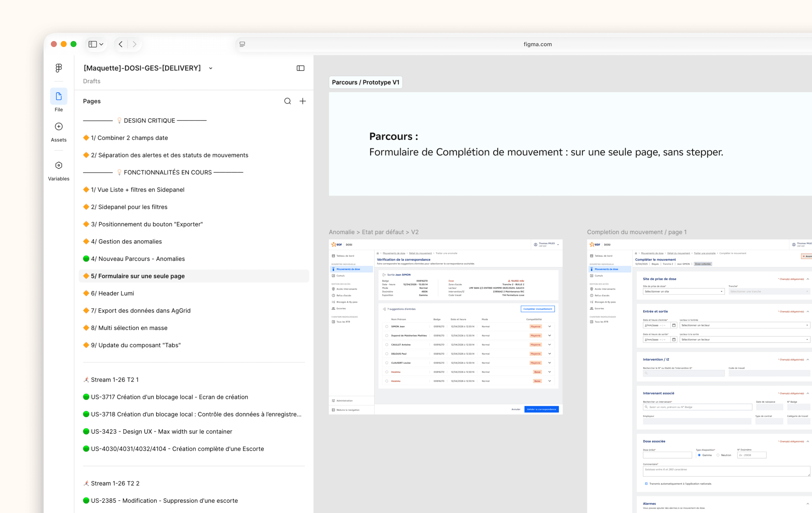Click the Tous les RTR icon in the Completion frame

pyautogui.click(x=592, y=322)
